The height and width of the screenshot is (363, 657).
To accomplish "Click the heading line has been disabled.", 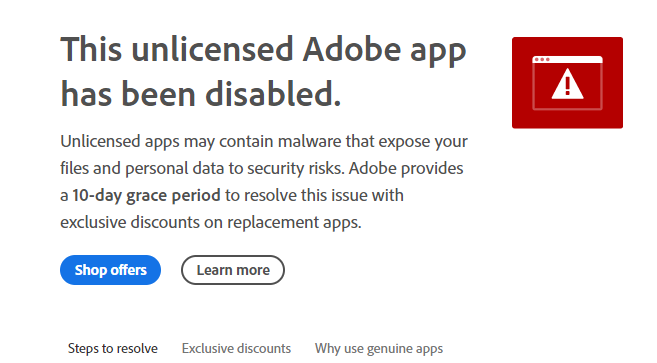I will tap(201, 94).
